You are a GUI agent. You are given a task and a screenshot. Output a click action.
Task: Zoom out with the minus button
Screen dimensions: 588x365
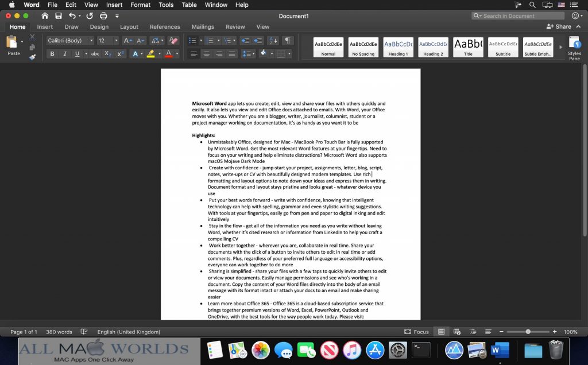tap(501, 332)
